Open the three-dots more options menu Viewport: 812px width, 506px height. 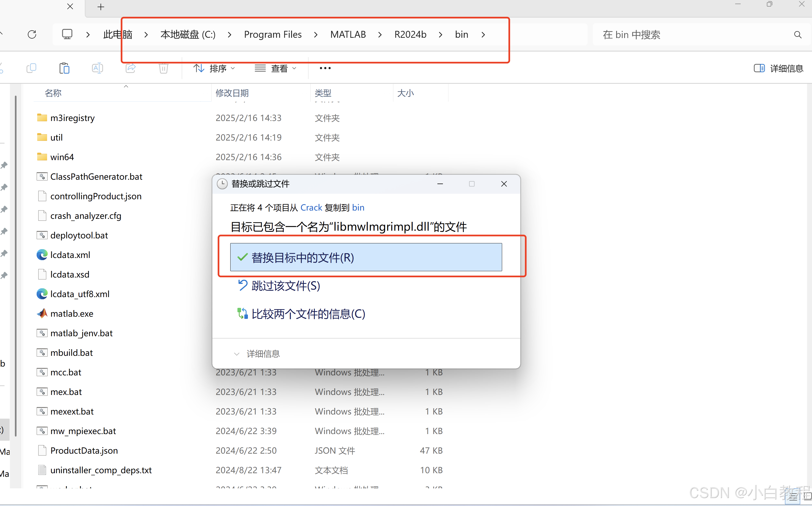click(x=325, y=68)
